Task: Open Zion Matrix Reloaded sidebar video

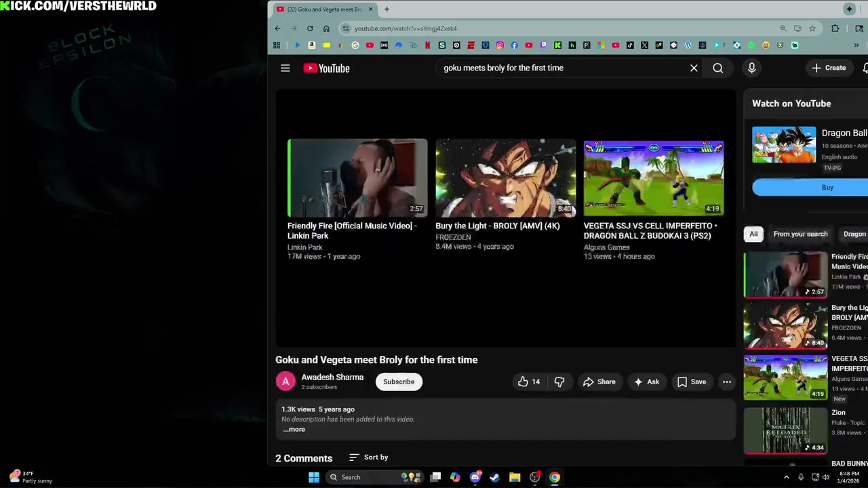Action: click(785, 430)
